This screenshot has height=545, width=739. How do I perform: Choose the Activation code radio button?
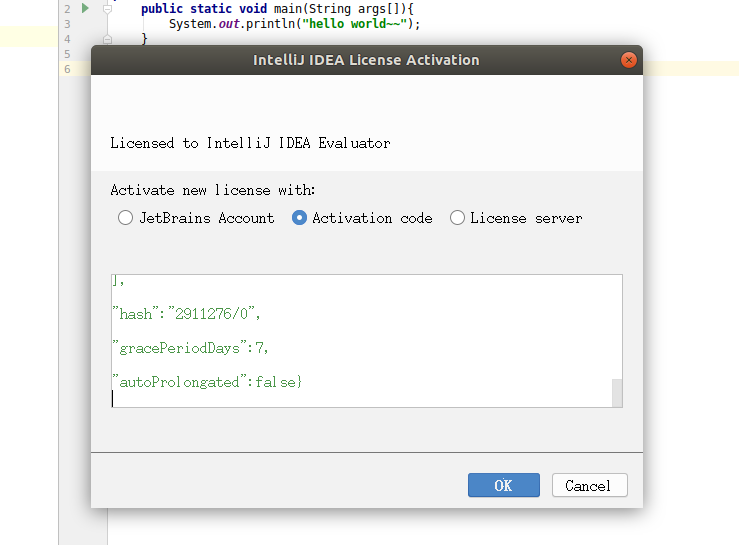299,218
